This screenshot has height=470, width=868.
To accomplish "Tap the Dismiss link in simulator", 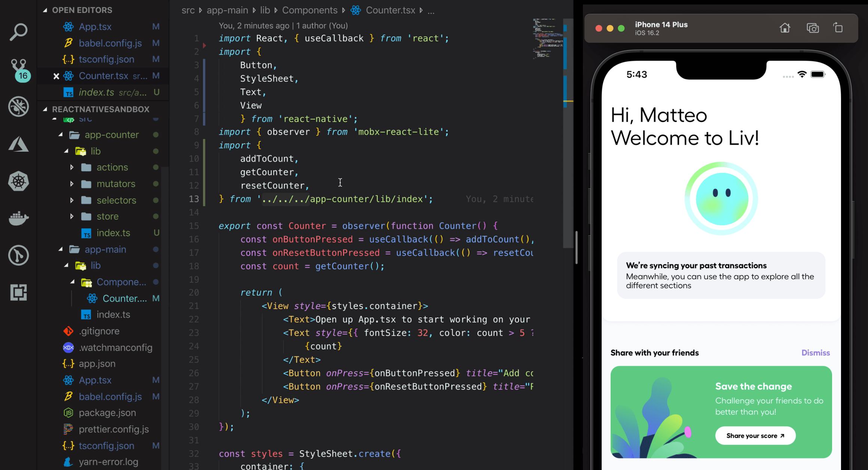I will [815, 352].
